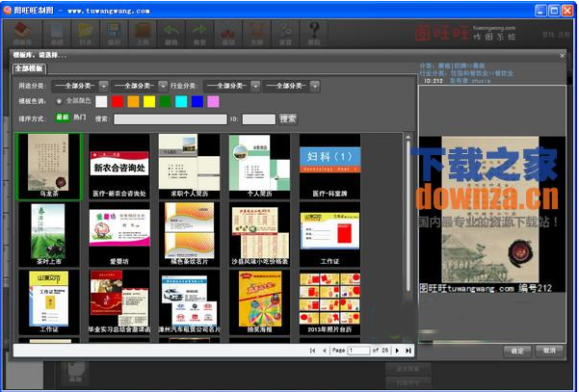Go to previous page of templates

tap(325, 351)
